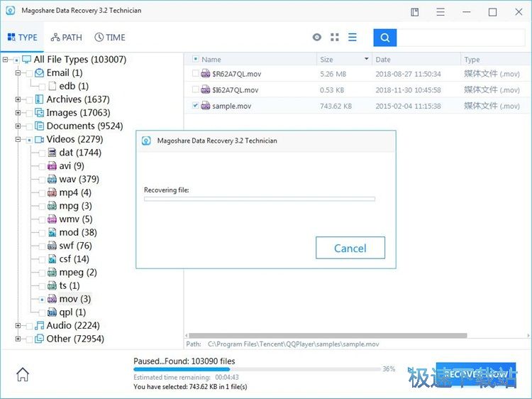Check the Archives category checkbox

tap(29, 99)
